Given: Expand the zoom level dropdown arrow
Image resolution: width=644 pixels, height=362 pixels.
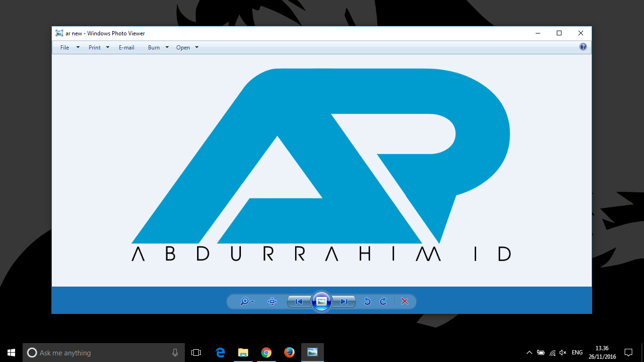Looking at the screenshot, I should click(252, 301).
